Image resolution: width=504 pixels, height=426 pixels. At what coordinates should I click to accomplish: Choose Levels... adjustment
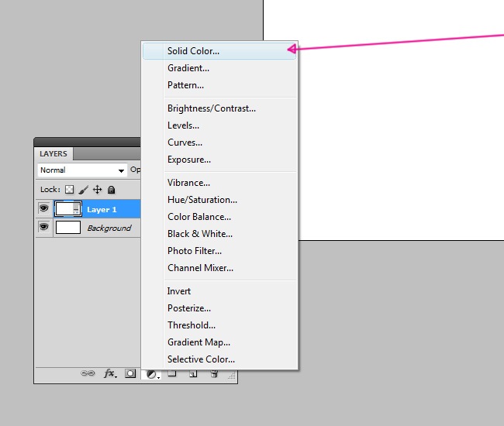click(219, 125)
